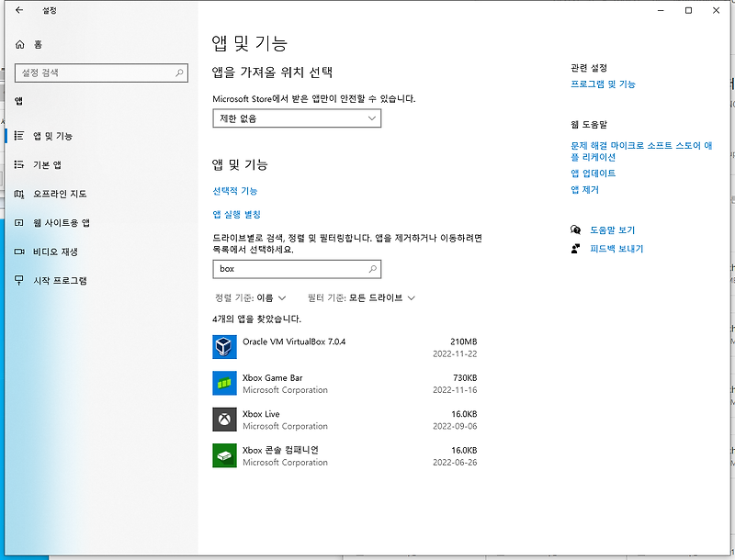The image size is (735, 560).
Task: Open the 문제 해결 마이크로 소프트 스토어 help link
Action: [x=641, y=151]
